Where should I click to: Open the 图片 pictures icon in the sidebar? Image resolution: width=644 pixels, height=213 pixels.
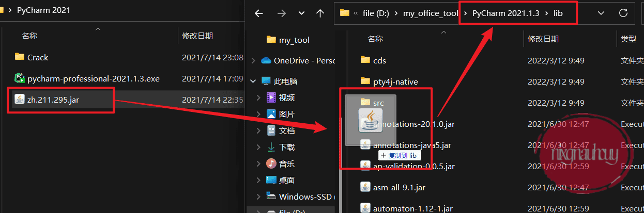tap(271, 114)
